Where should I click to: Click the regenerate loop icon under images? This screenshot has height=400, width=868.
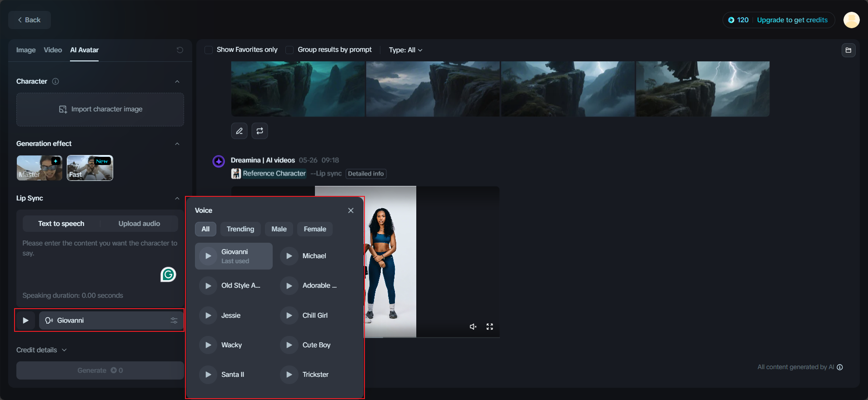[x=260, y=131]
